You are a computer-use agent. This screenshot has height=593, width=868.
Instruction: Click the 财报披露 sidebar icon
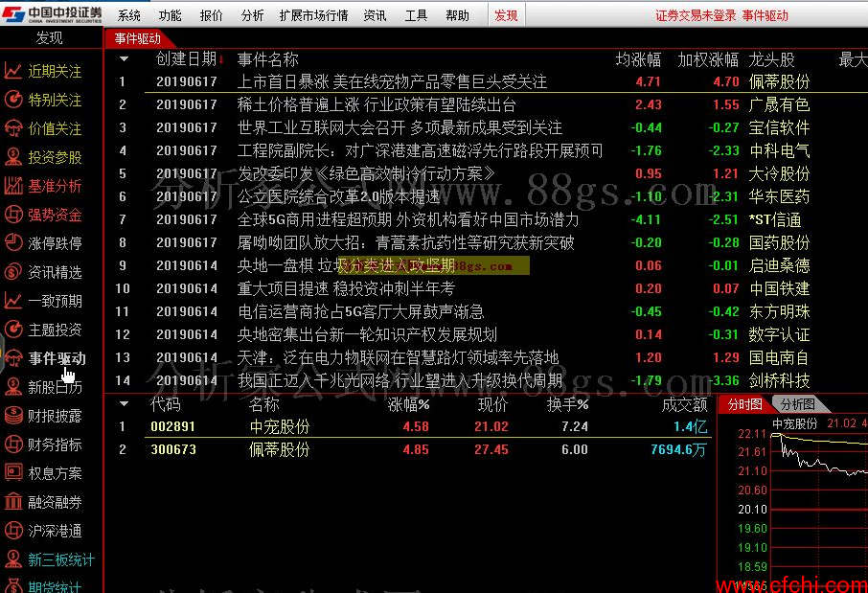click(x=12, y=416)
